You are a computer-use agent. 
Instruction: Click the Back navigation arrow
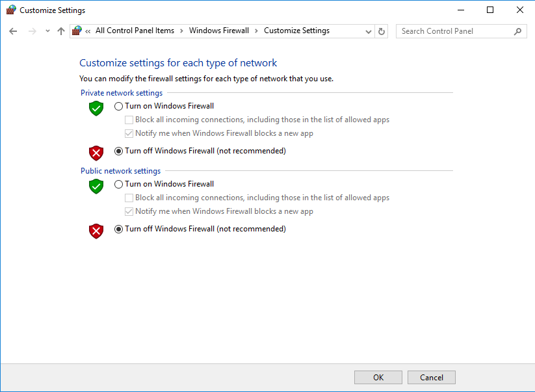click(x=13, y=31)
